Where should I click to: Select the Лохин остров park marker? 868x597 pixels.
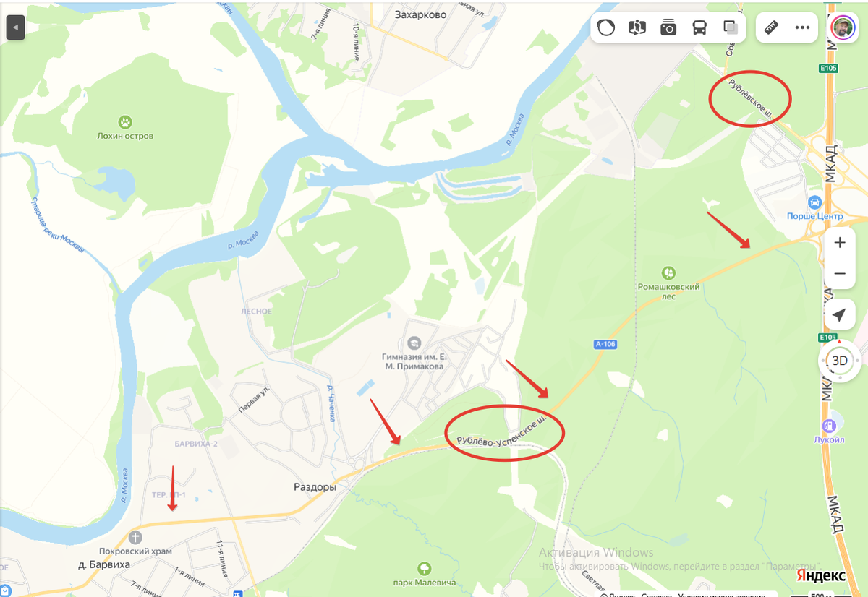(x=125, y=121)
